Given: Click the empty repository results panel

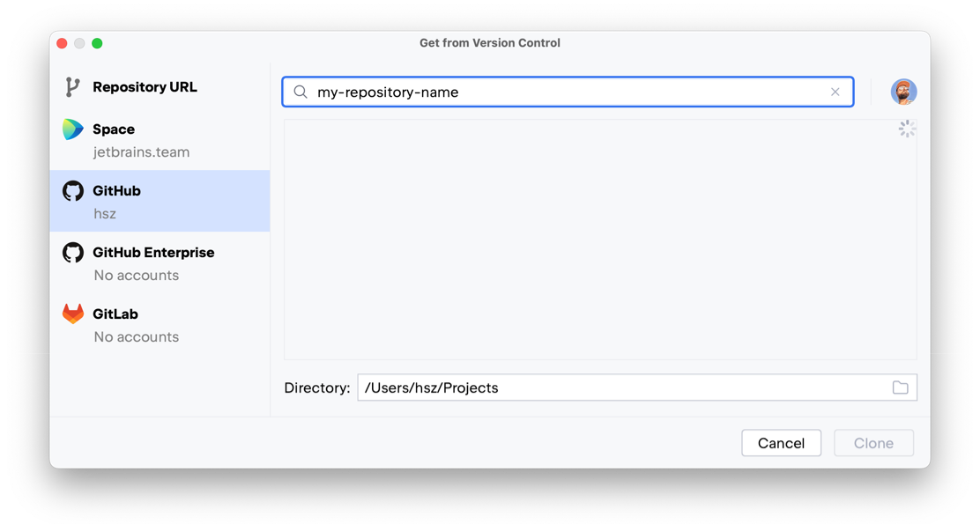Looking at the screenshot, I should (x=599, y=240).
